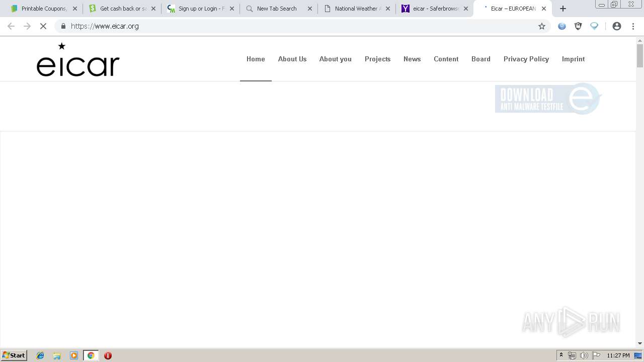
Task: Open the Action Center flag icon
Action: 596,355
